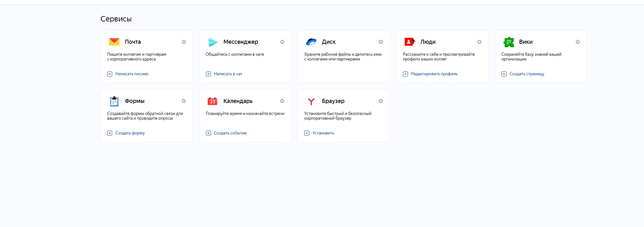Image resolution: width=644 pixels, height=227 pixels.
Task: Click text 'Планируйте время и назначайте встречи'
Action: coord(245,114)
